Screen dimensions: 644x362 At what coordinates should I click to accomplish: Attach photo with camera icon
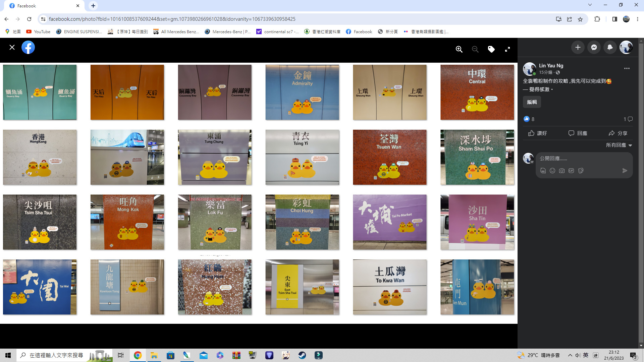pos(562,171)
